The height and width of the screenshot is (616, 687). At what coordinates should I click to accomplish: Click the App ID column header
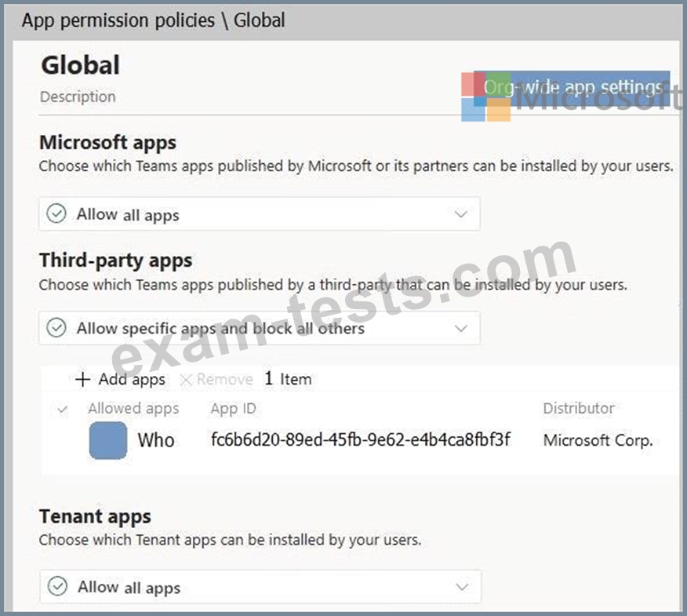tap(233, 409)
